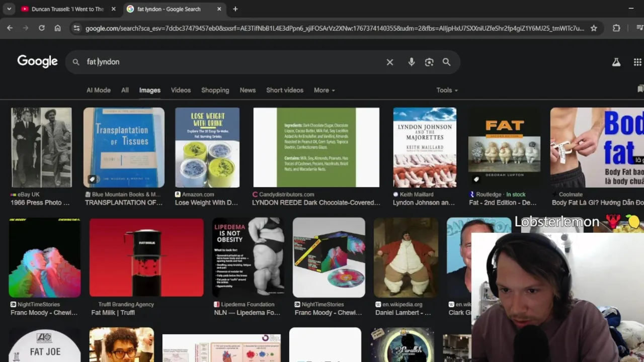Click the Google logo
This screenshot has width=644, height=362.
[x=37, y=61]
